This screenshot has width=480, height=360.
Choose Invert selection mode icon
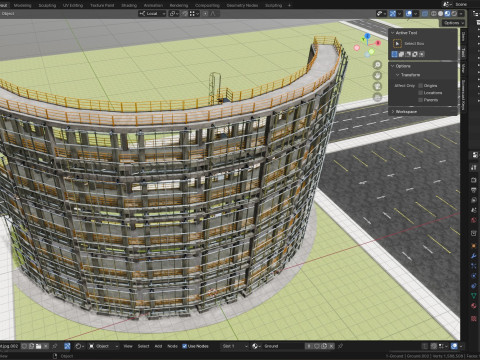coord(415,54)
